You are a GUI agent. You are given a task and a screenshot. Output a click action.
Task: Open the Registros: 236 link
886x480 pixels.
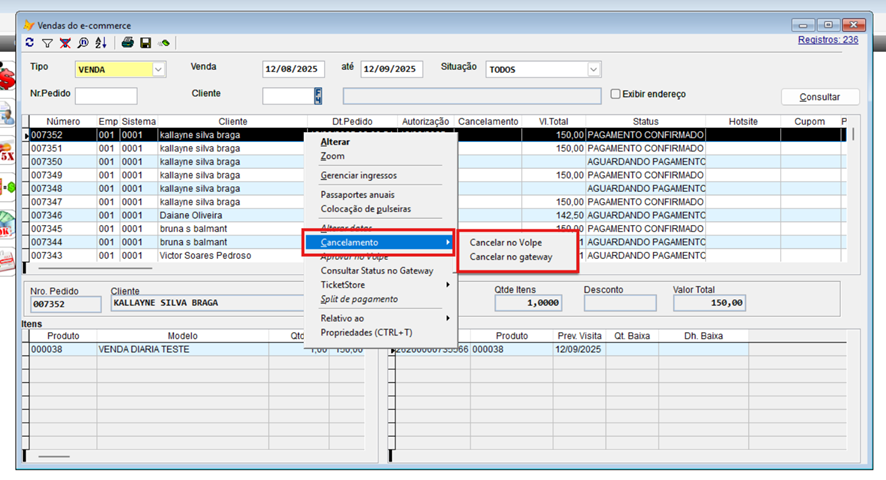(827, 40)
